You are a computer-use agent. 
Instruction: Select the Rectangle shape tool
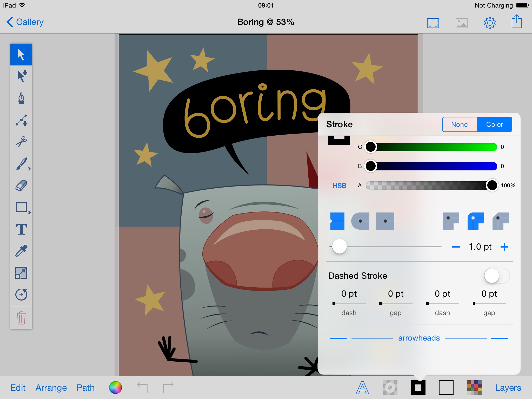tap(21, 207)
